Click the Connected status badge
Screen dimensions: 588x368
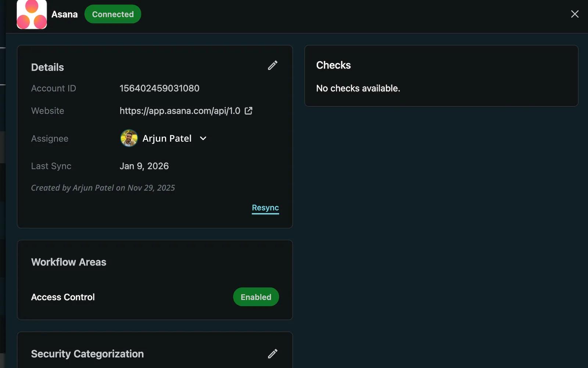click(x=113, y=14)
